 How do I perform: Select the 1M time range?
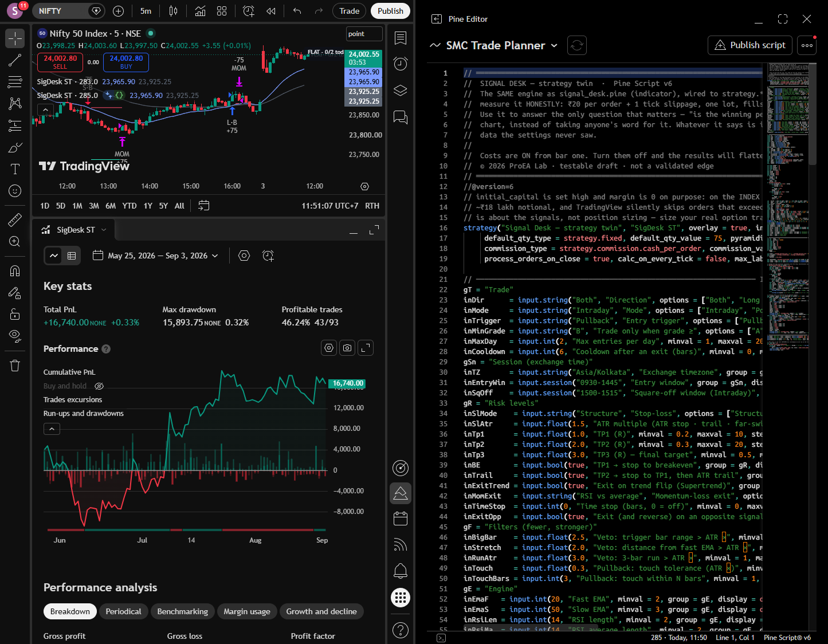pos(77,206)
